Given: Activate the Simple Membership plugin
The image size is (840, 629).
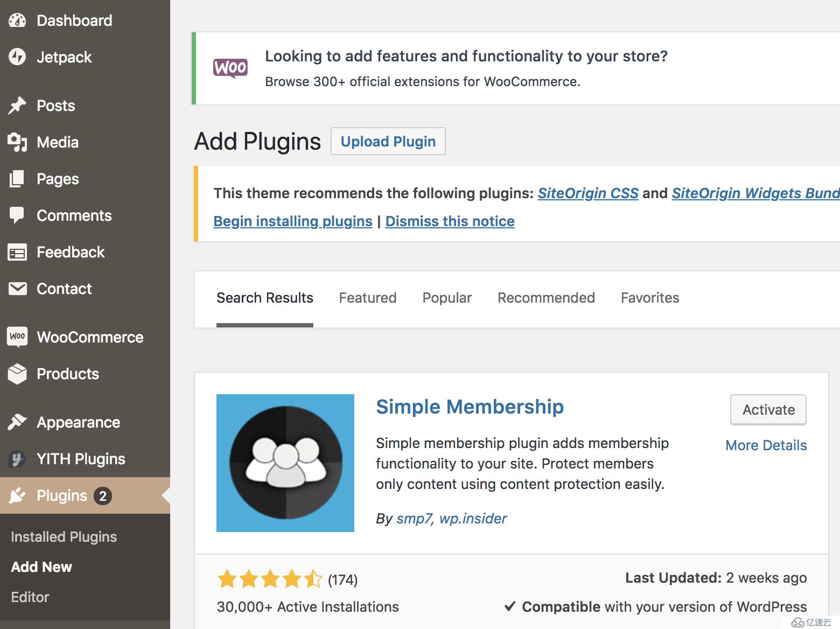Looking at the screenshot, I should tap(768, 410).
